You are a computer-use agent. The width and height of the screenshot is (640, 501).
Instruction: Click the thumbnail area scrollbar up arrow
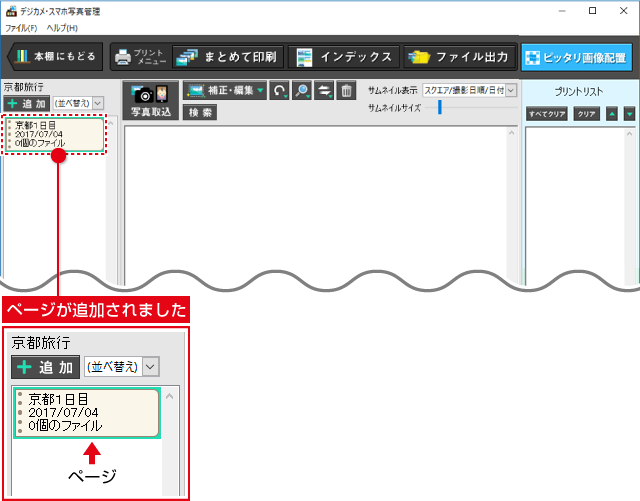(512, 133)
